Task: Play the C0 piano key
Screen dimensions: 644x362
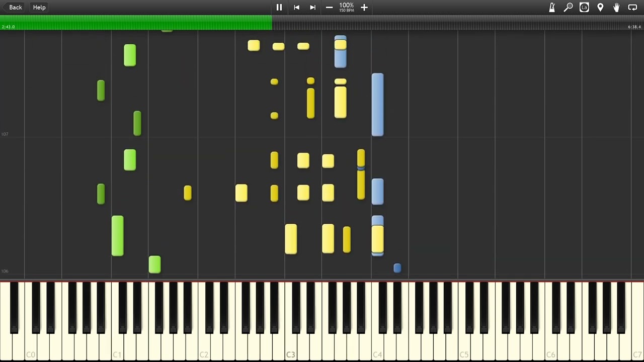Action: pos(30,347)
